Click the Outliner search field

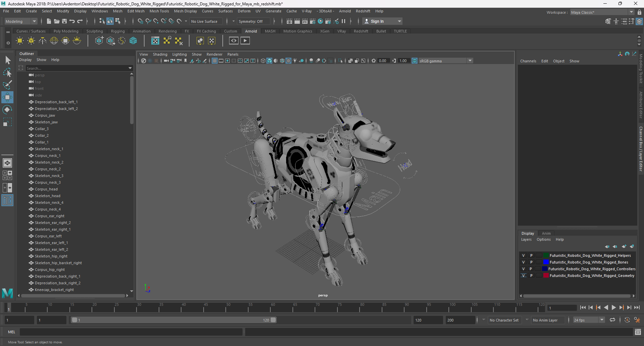tap(76, 68)
